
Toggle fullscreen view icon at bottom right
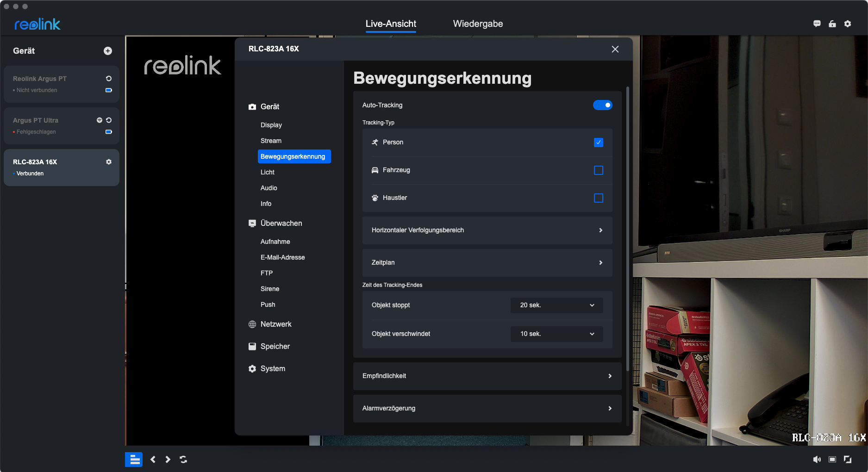848,459
